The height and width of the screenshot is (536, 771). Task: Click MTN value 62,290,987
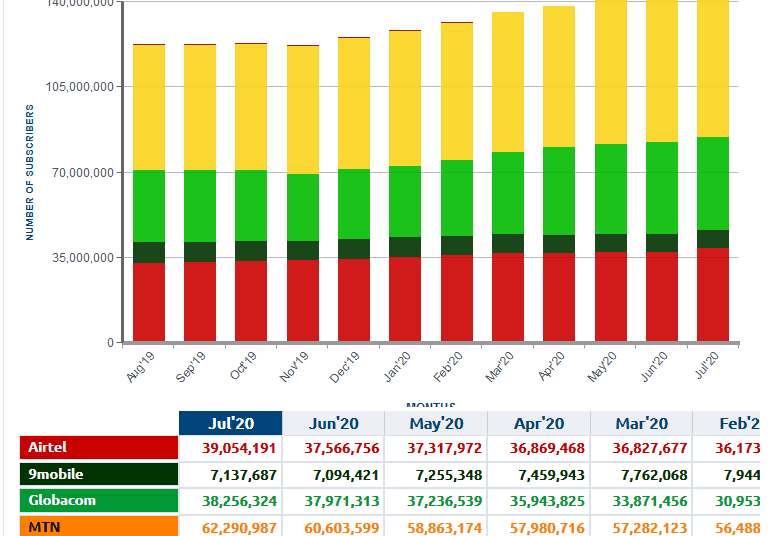239,528
